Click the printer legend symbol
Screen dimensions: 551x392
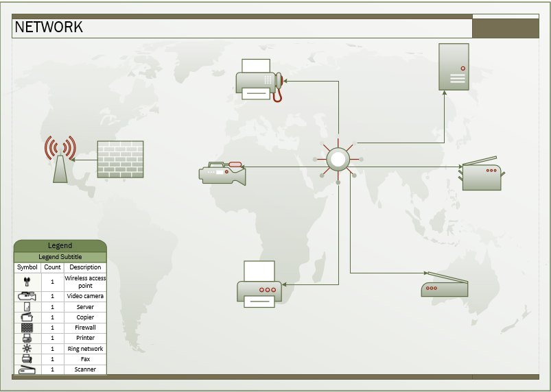point(27,338)
